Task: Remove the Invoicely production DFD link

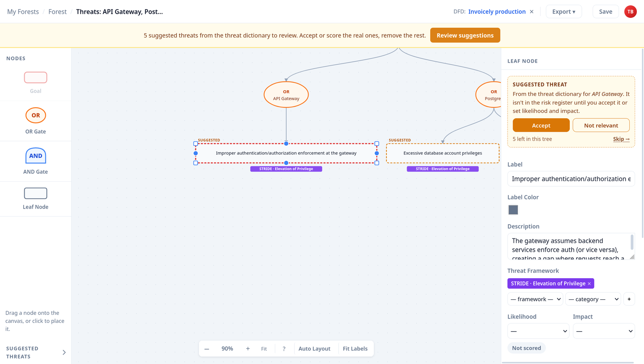Action: tap(532, 12)
